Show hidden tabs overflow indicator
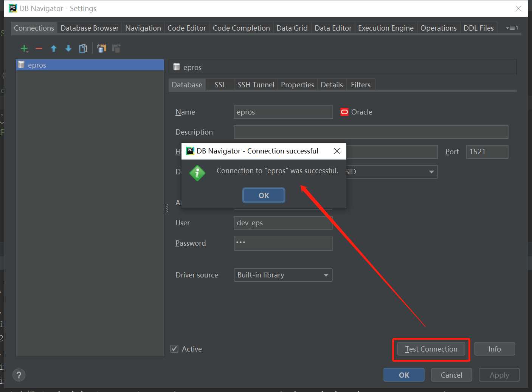This screenshot has width=532, height=392. coord(512,28)
